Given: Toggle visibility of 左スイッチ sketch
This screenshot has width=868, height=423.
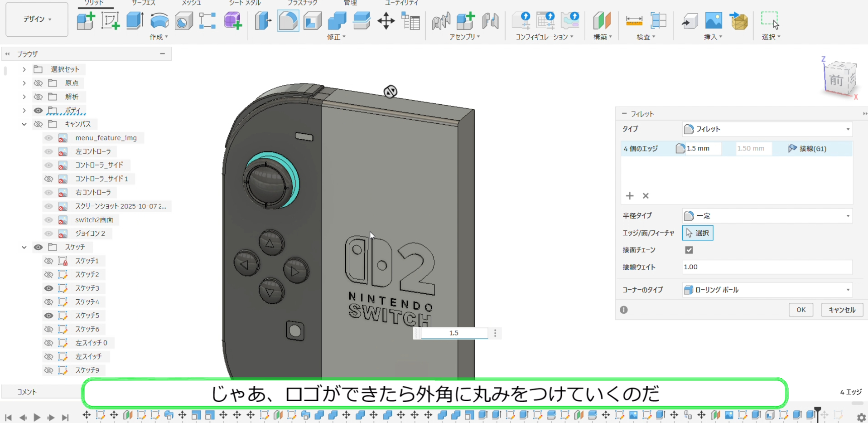Looking at the screenshot, I should [49, 356].
